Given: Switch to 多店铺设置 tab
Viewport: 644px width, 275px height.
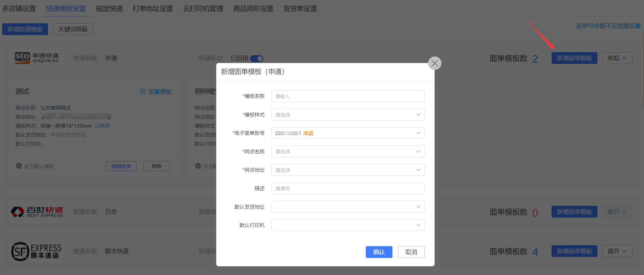Looking at the screenshot, I should (x=19, y=9).
